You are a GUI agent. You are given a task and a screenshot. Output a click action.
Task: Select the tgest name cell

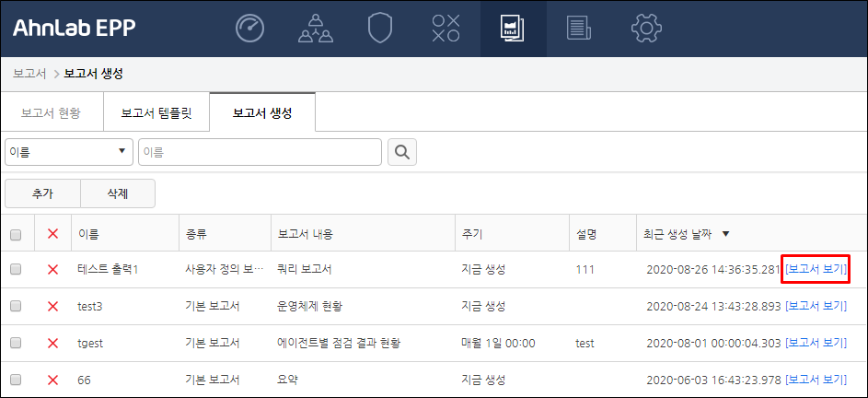coord(90,343)
